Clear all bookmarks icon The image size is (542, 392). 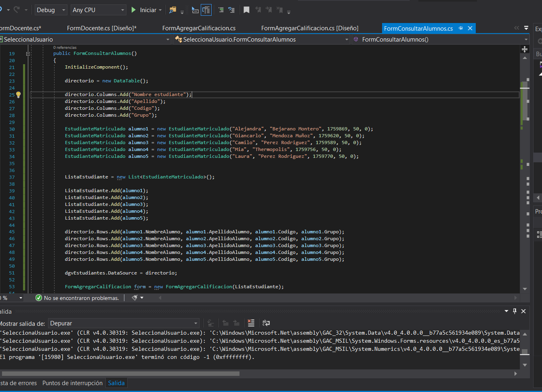pos(279,10)
